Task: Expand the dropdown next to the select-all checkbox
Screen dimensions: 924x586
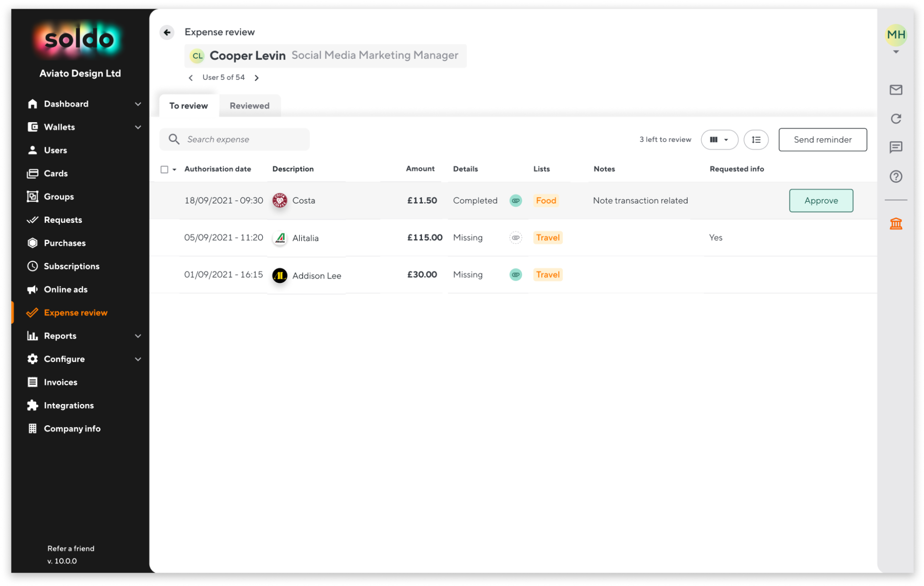Action: [x=174, y=169]
